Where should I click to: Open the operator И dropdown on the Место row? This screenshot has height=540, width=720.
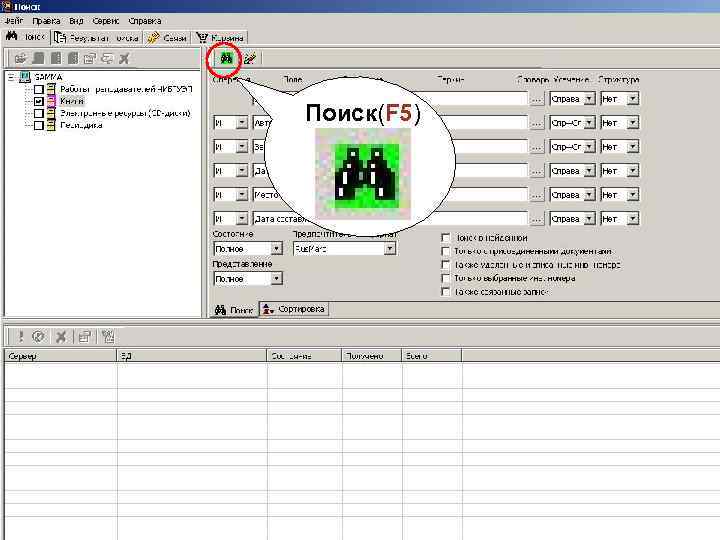242,195
